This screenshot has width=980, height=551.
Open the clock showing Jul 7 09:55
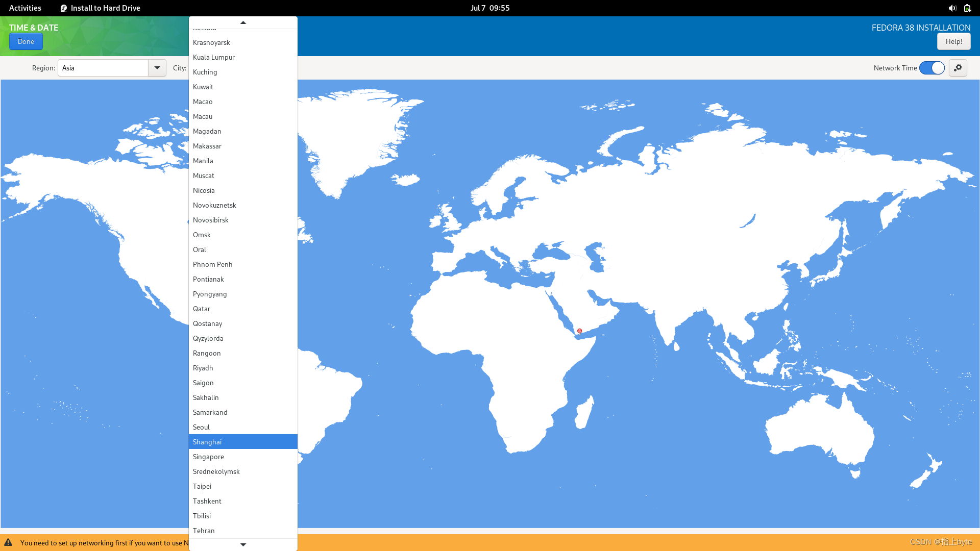point(489,8)
